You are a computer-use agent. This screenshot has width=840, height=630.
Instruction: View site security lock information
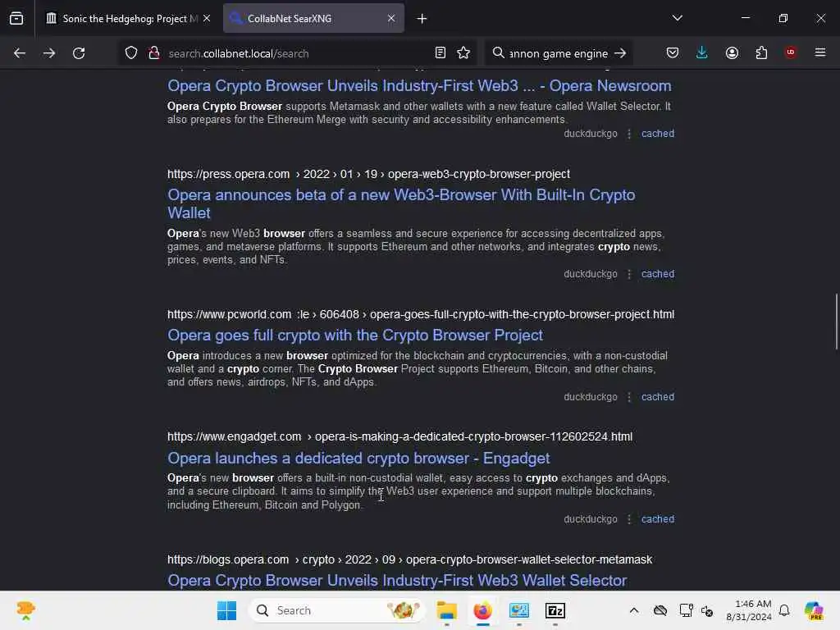153,53
